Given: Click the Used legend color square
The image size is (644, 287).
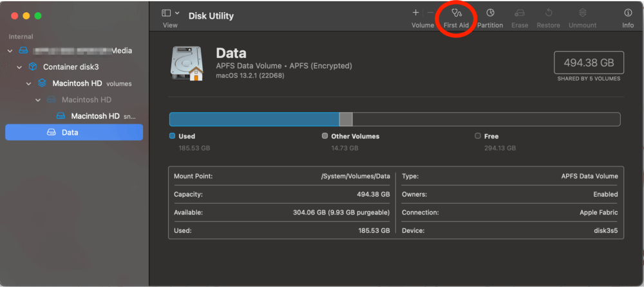Looking at the screenshot, I should pyautogui.click(x=172, y=136).
